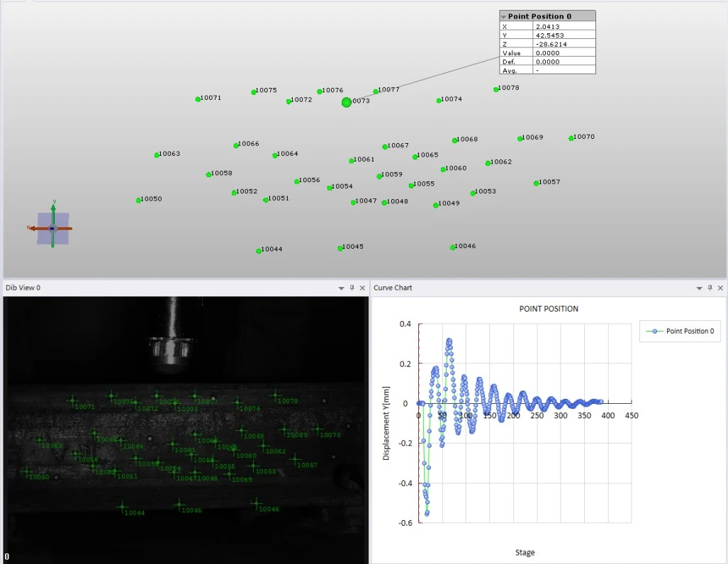Click marker 10044 in the camera image
This screenshot has width=728, height=564.
(x=122, y=507)
